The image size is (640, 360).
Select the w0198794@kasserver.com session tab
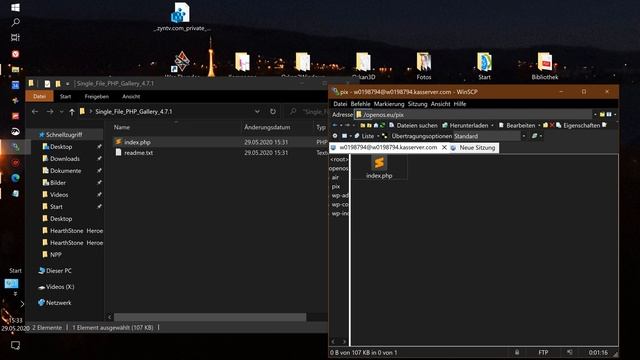[388, 147]
